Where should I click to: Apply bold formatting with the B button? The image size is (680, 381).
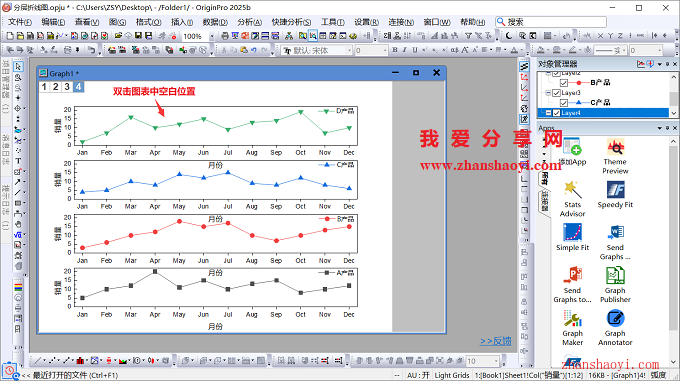pos(395,50)
